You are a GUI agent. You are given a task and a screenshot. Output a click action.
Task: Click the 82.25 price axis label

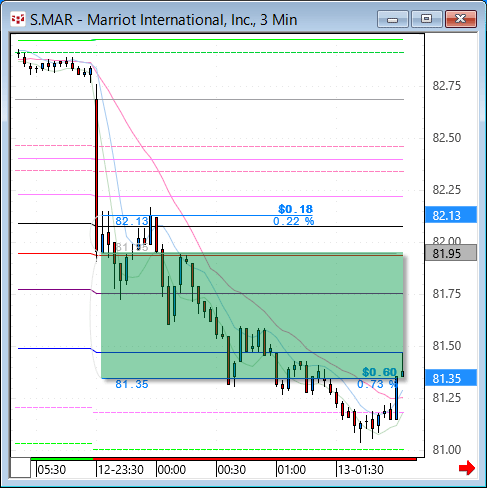pyautogui.click(x=447, y=189)
